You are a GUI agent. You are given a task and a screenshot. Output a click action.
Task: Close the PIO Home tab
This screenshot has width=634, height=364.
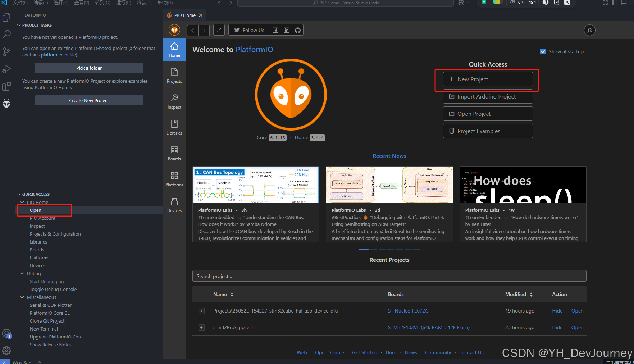tap(201, 15)
